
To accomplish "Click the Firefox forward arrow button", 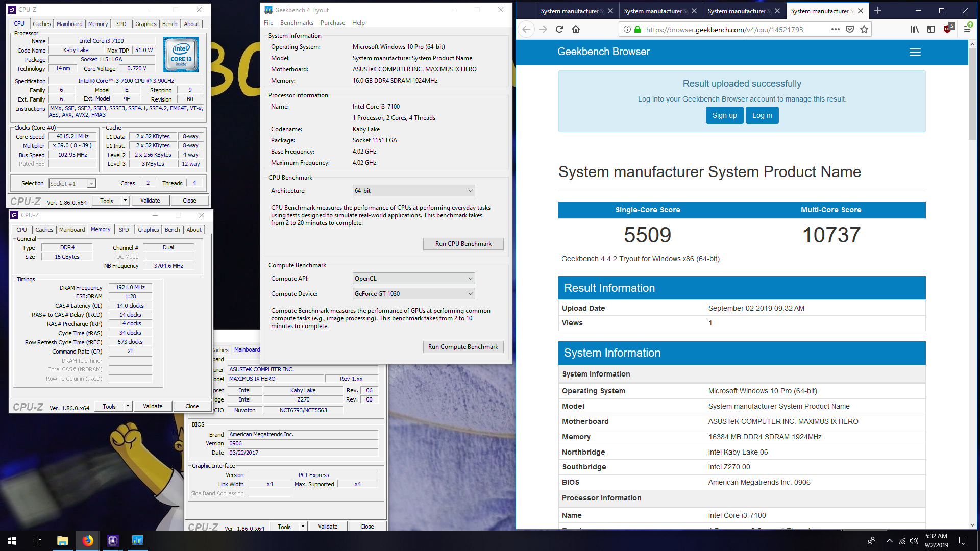I will [543, 29].
